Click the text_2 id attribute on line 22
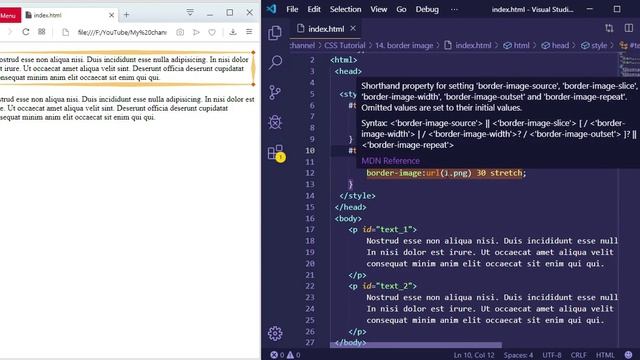This screenshot has height=360, width=640. (x=387, y=286)
